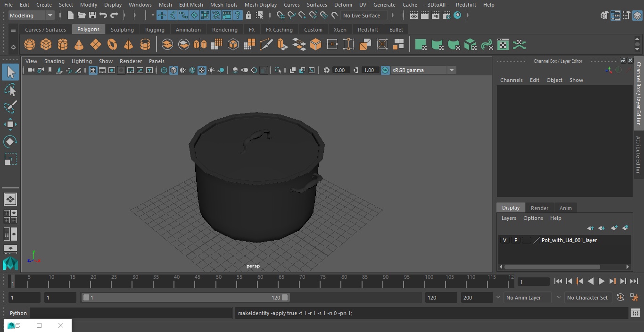
Task: Click the No Live Surface field
Action: (363, 16)
